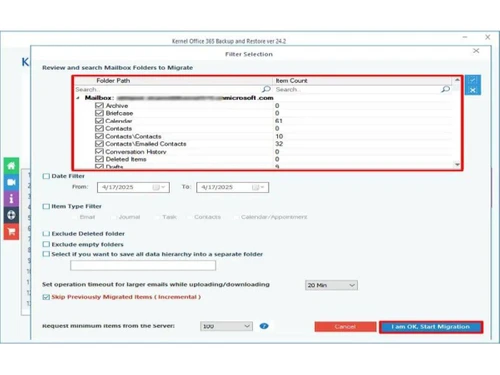Uncheck Skip Previously Migrated Items (Incremental)
The height and width of the screenshot is (375, 500).
point(46,297)
